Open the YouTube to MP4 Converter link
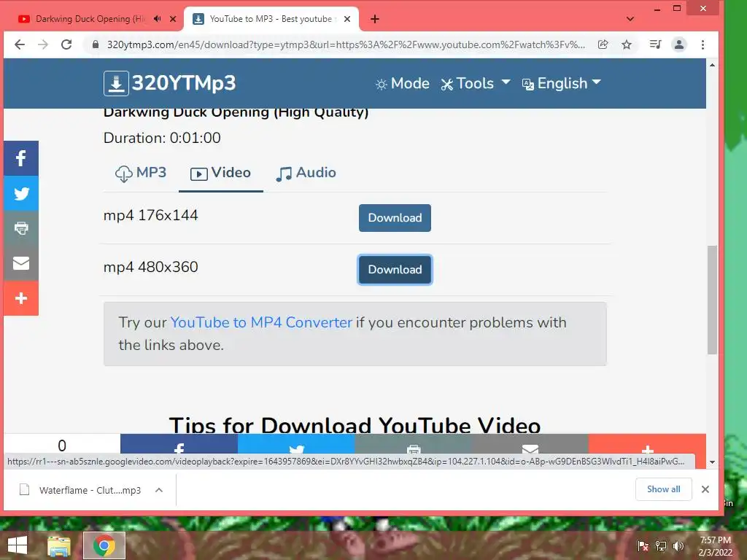The height and width of the screenshot is (560, 747). 261,322
